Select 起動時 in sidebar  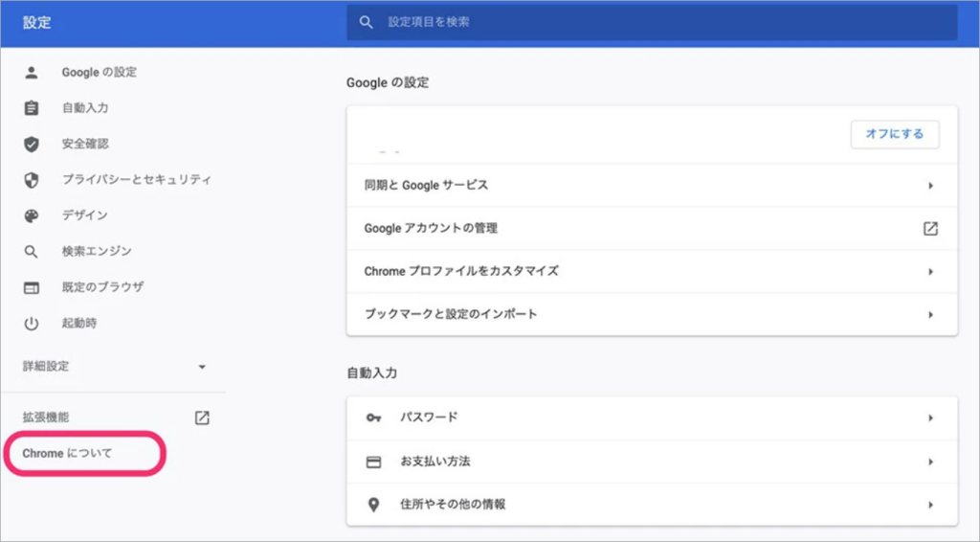coord(79,324)
